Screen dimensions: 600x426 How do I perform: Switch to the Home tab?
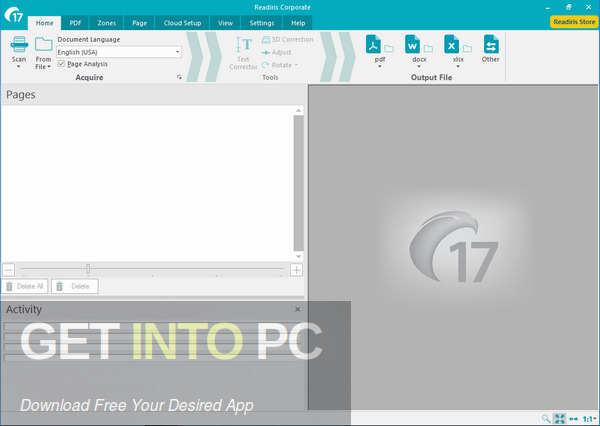click(x=44, y=23)
